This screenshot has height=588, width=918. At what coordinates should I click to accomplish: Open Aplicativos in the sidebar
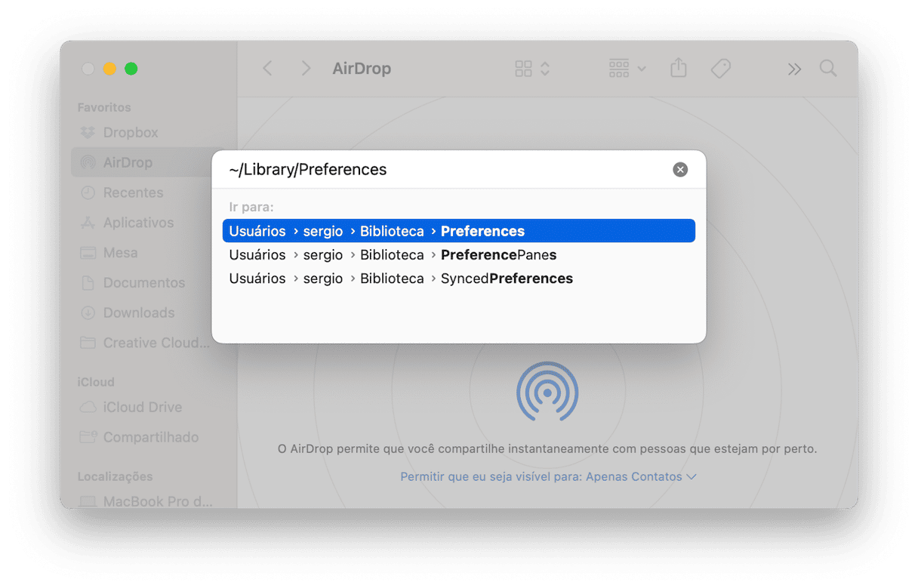pos(127,223)
